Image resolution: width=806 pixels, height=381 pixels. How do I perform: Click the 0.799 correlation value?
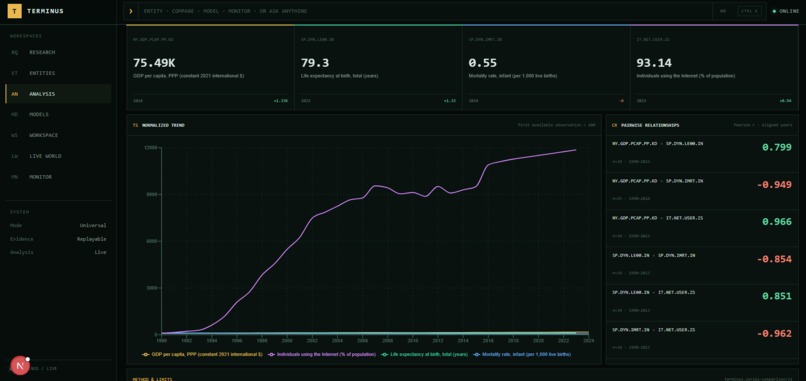coord(777,148)
